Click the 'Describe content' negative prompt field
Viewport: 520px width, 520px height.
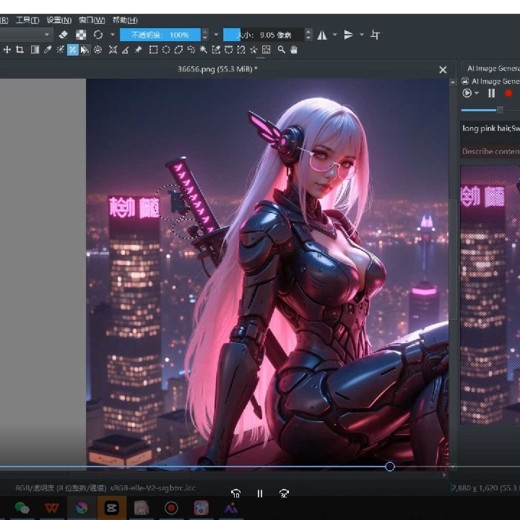coord(490,152)
